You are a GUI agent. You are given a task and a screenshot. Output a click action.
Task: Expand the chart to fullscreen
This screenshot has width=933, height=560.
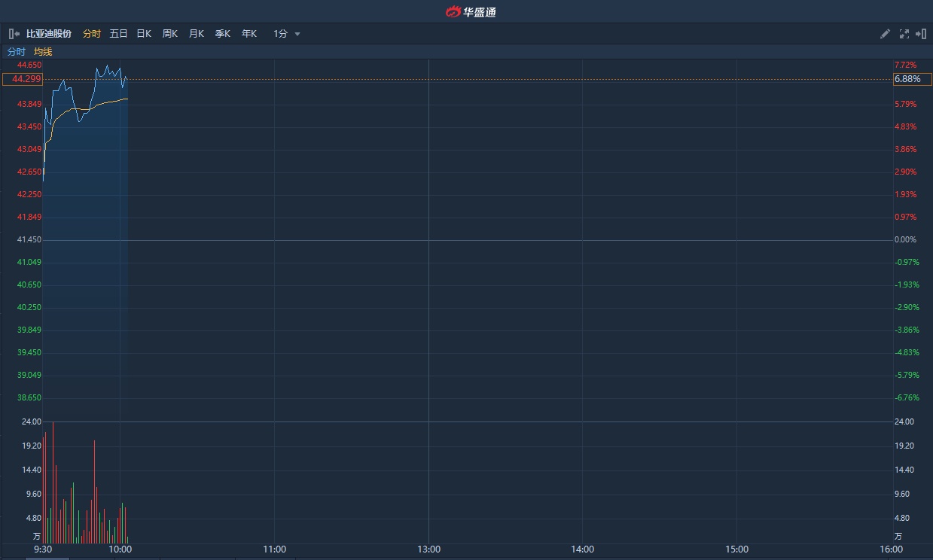pos(904,34)
